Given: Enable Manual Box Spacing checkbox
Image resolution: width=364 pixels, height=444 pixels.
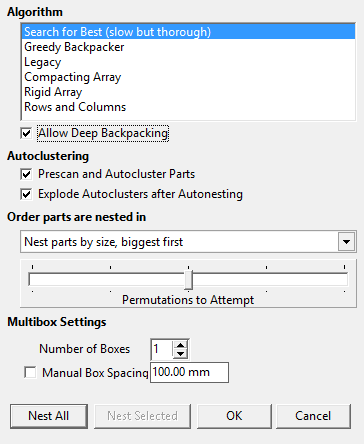Looking at the screenshot, I should pos(30,372).
